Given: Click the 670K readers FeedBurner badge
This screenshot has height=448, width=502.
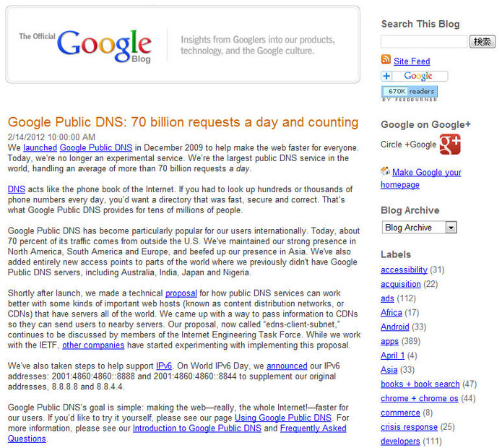Looking at the screenshot, I should click(x=409, y=92).
